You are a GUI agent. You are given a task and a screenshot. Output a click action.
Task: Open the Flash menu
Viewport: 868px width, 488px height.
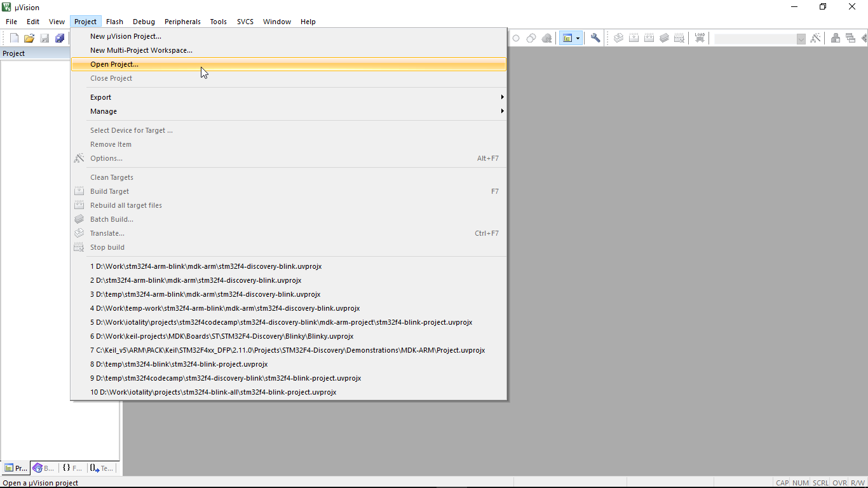point(115,22)
